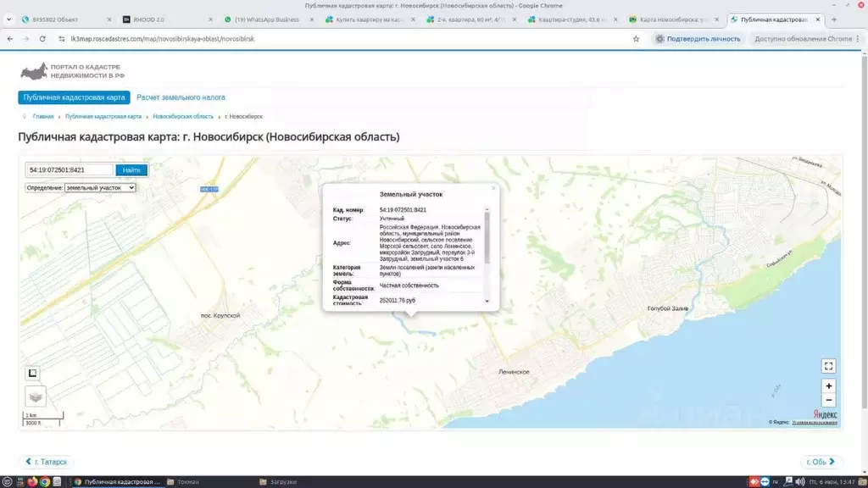
Task: Click the Ленинское map label
Action: (x=514, y=372)
